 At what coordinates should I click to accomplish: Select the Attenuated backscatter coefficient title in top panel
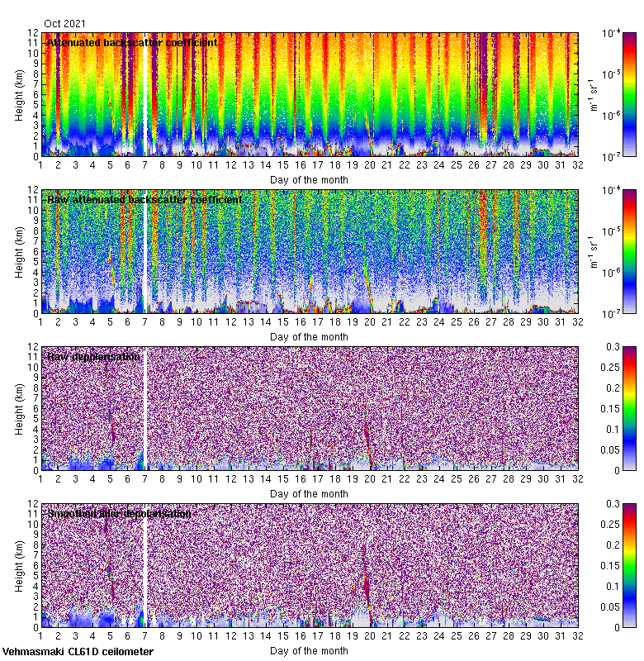[132, 42]
